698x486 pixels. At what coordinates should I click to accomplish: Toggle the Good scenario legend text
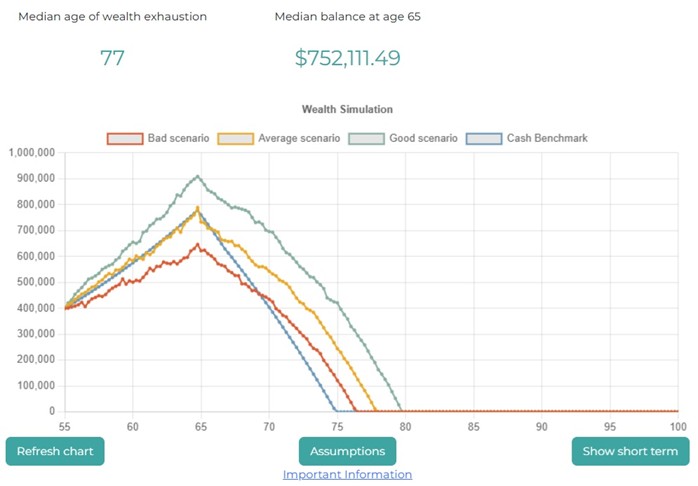coord(420,137)
